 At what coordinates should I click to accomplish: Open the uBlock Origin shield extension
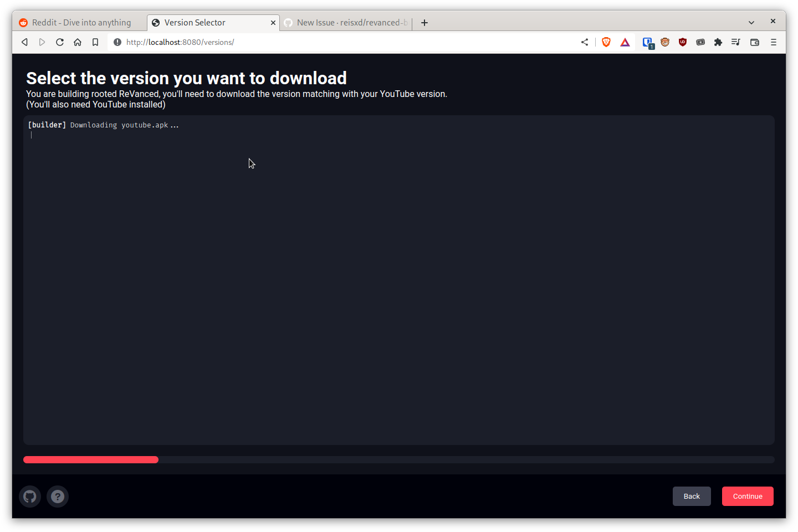click(x=683, y=42)
